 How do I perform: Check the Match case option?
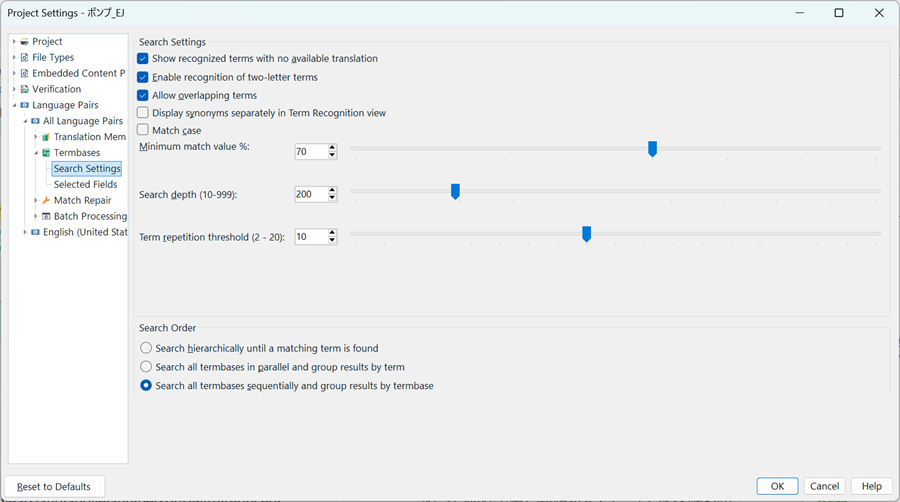(x=143, y=130)
